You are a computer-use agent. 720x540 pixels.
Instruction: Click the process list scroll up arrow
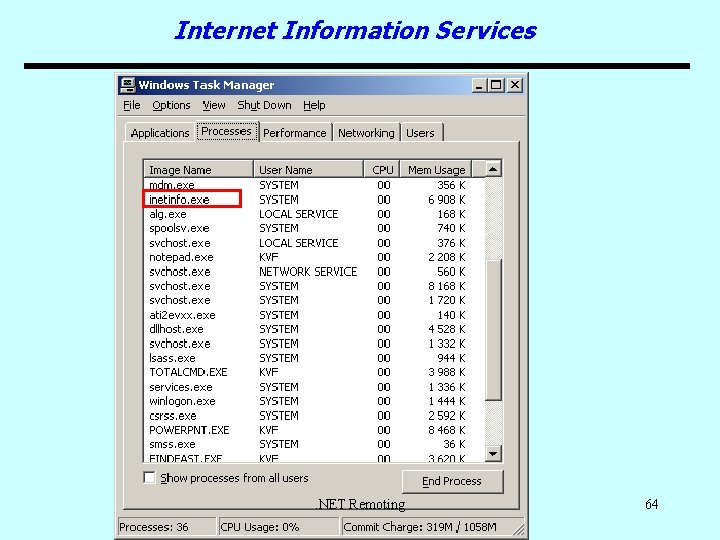493,169
